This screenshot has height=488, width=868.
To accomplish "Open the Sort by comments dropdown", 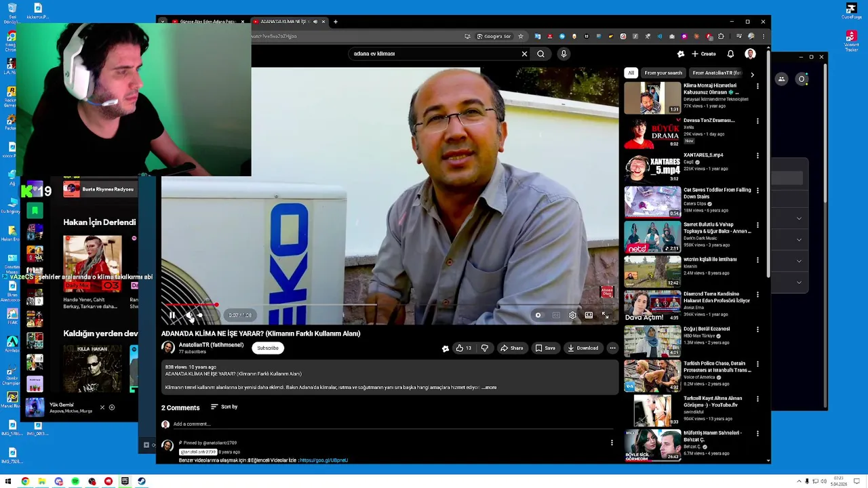I will pyautogui.click(x=224, y=407).
